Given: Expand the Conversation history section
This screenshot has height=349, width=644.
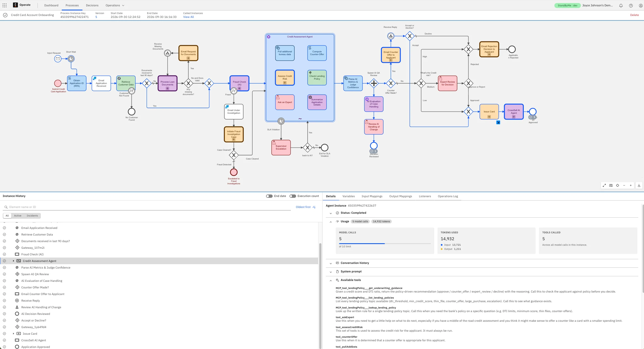Looking at the screenshot, I should coord(331,263).
